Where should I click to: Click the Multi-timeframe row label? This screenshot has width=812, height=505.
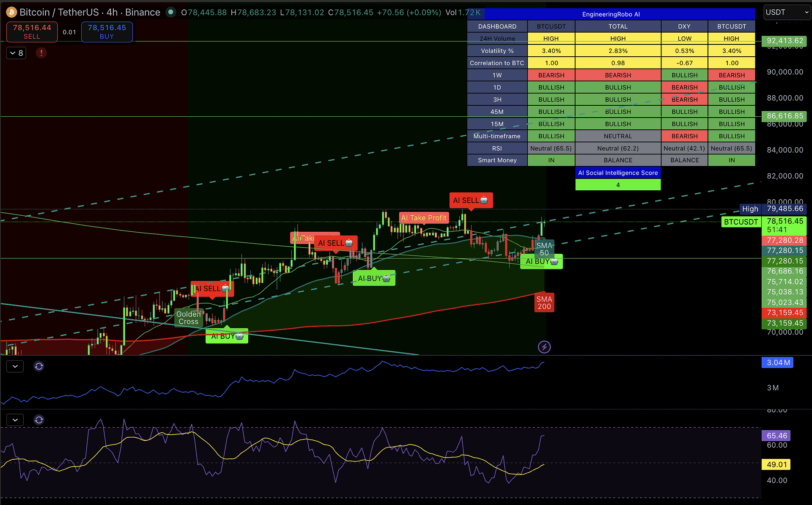click(497, 136)
